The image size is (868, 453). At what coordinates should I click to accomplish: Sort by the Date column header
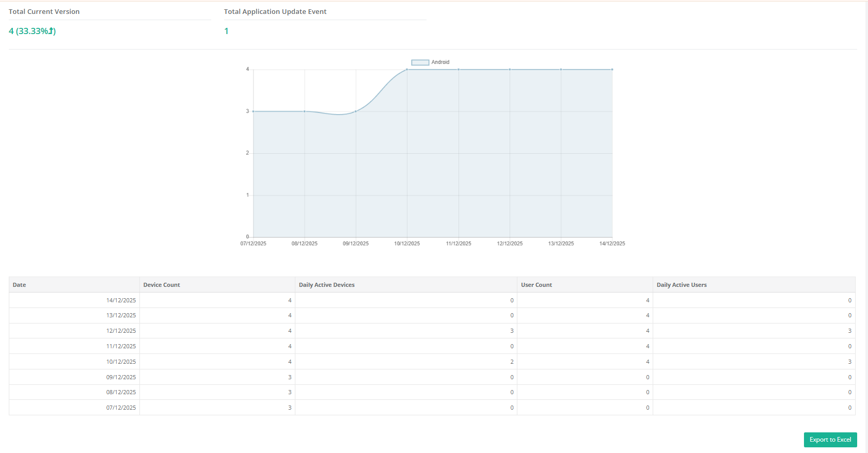[20, 285]
